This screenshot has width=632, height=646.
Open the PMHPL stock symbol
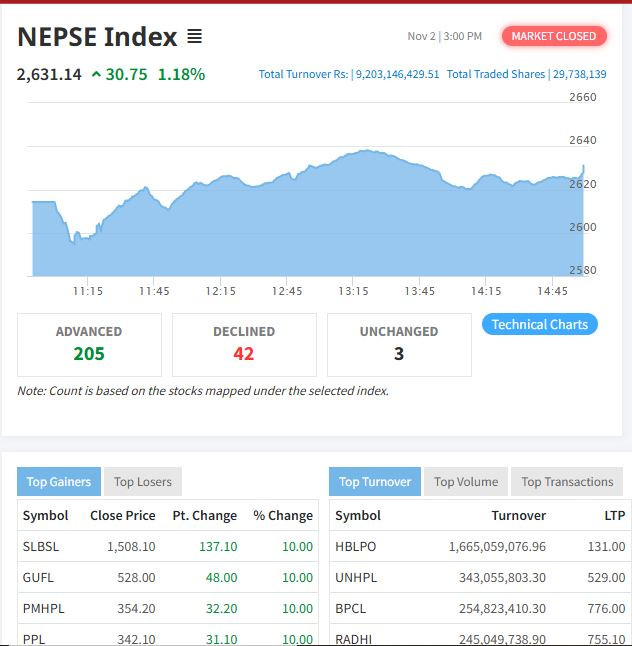[x=41, y=608]
